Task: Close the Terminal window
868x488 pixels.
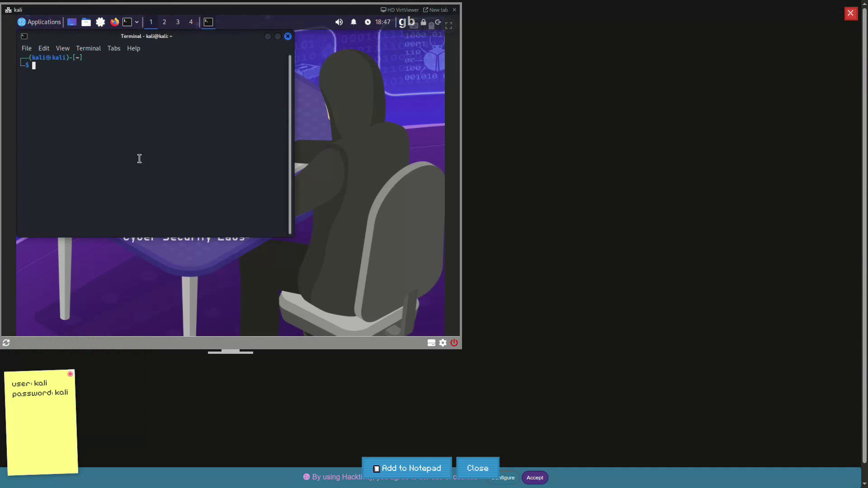Action: tap(288, 36)
